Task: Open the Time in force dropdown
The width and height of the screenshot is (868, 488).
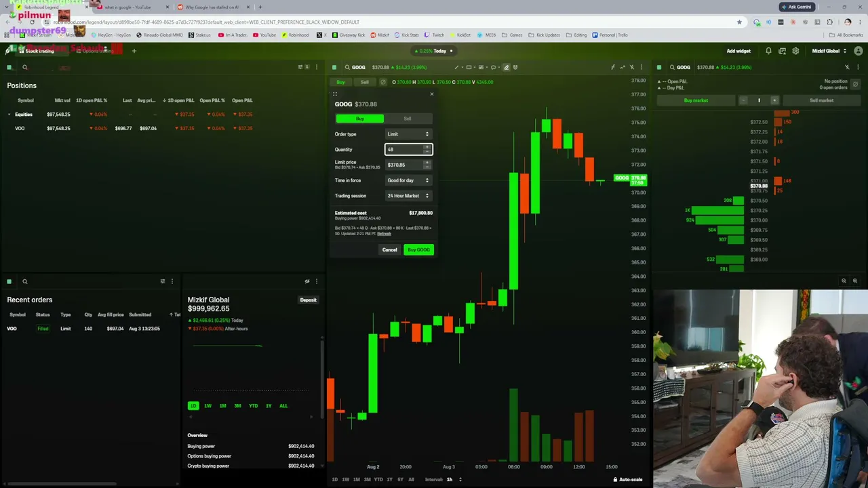Action: tap(408, 180)
